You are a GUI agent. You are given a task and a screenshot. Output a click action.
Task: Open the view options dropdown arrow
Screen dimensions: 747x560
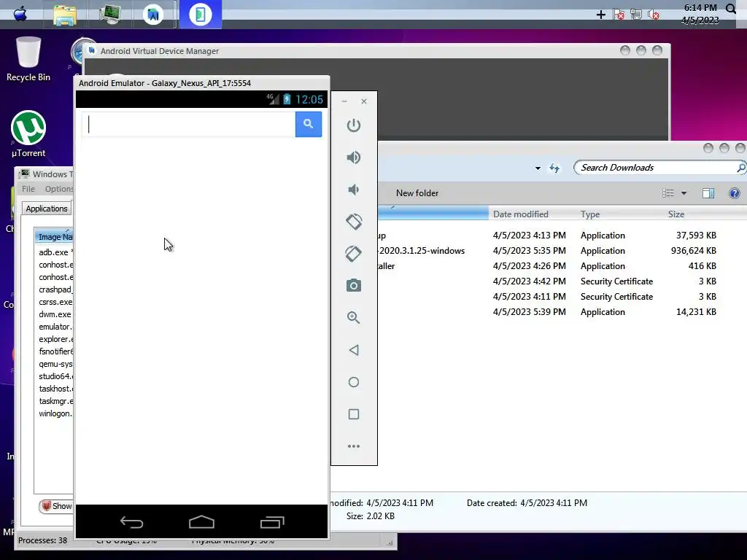tap(684, 192)
